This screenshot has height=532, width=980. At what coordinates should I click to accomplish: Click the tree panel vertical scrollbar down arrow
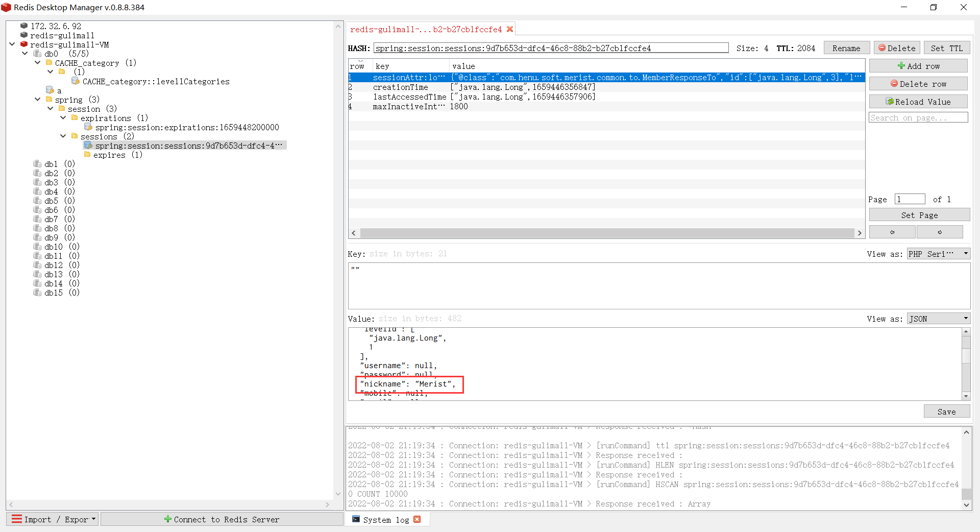[338, 494]
